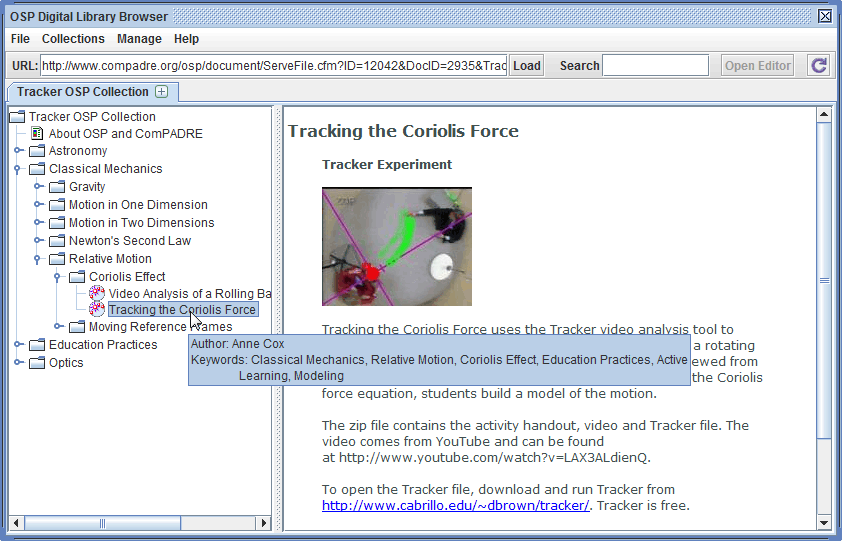Click the Optics folder icon
The width and height of the screenshot is (842, 541).
(37, 363)
